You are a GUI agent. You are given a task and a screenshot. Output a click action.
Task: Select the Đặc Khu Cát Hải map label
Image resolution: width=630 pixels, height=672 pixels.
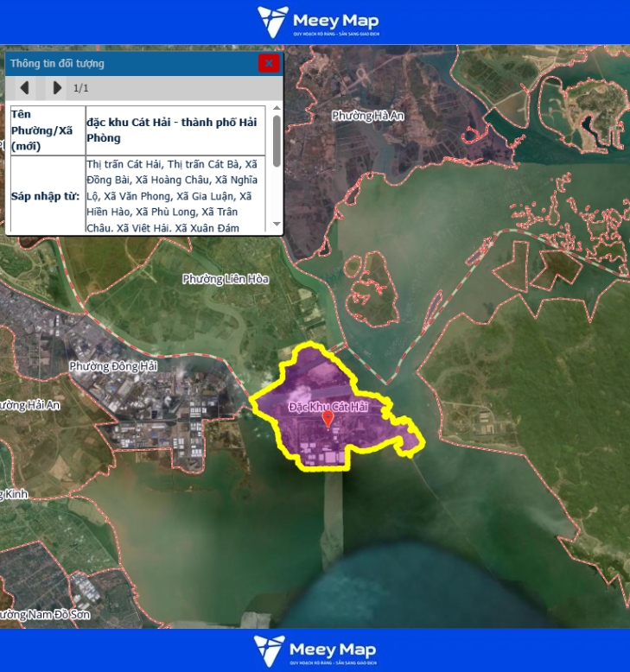coord(328,406)
